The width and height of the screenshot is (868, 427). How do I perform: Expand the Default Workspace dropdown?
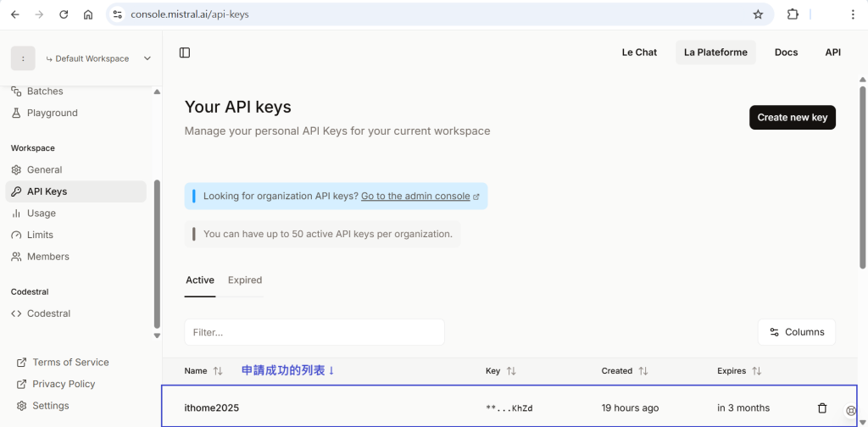(x=147, y=58)
